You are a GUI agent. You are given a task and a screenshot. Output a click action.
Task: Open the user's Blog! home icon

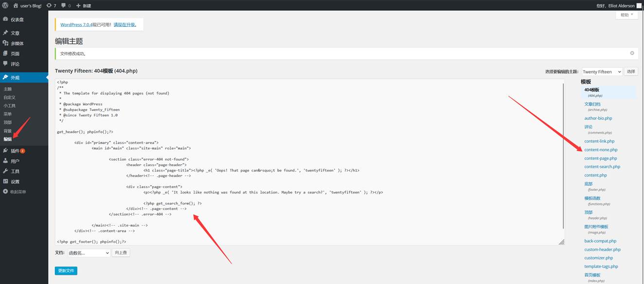point(16,5)
